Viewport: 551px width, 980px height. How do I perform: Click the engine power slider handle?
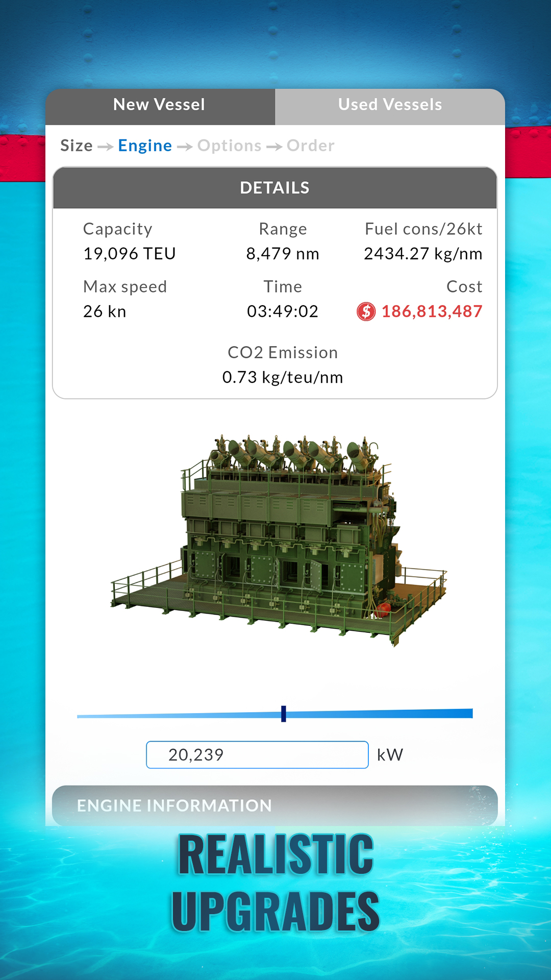coord(284,714)
